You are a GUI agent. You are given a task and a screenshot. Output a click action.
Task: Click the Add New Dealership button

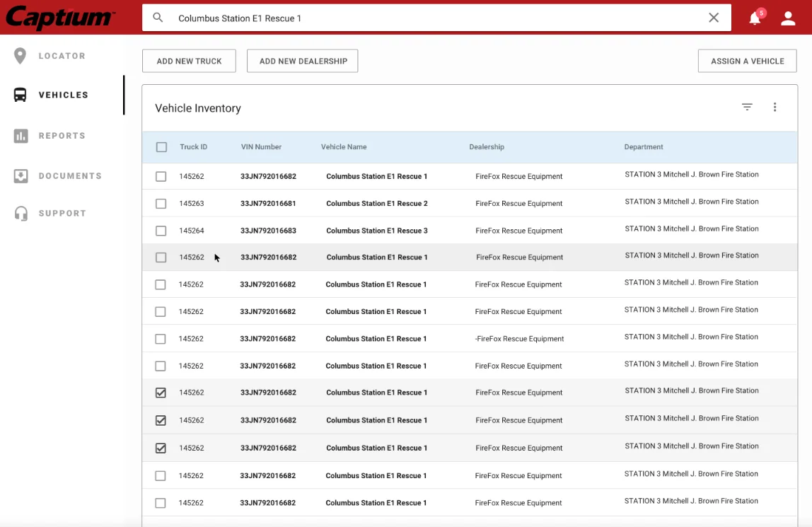coord(303,61)
